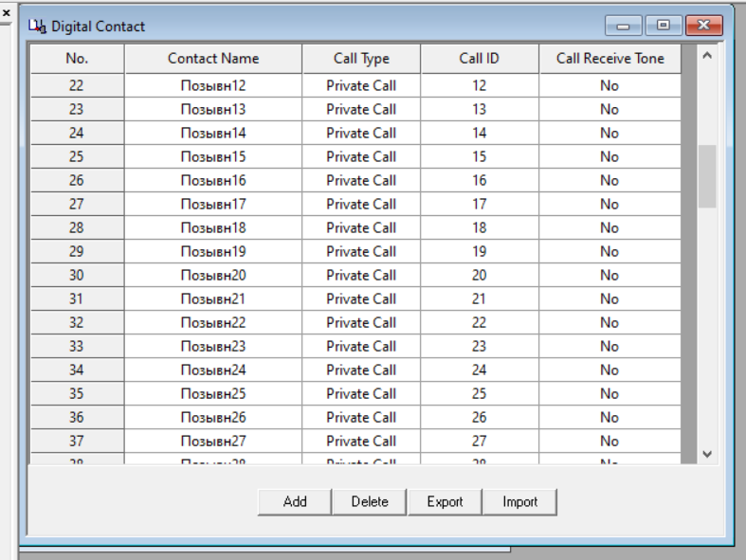Click Call ID cell 23
The image size is (746, 560).
pyautogui.click(x=479, y=347)
